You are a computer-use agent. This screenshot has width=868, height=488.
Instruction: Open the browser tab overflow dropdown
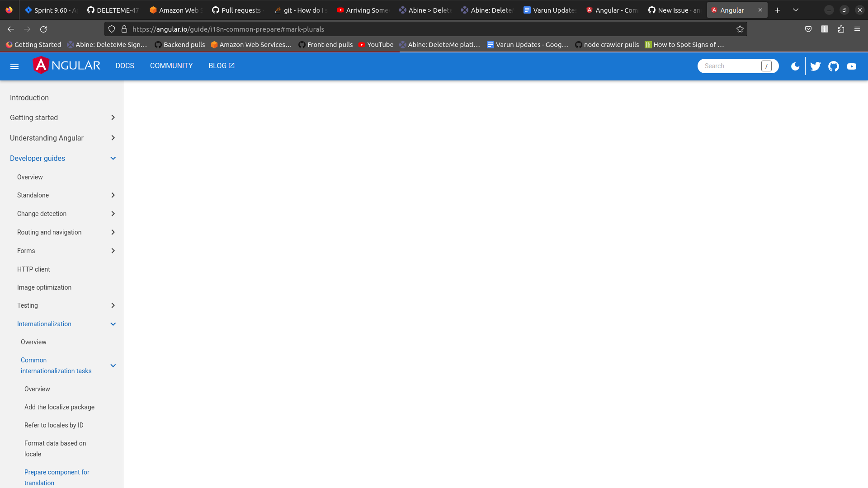(x=795, y=10)
